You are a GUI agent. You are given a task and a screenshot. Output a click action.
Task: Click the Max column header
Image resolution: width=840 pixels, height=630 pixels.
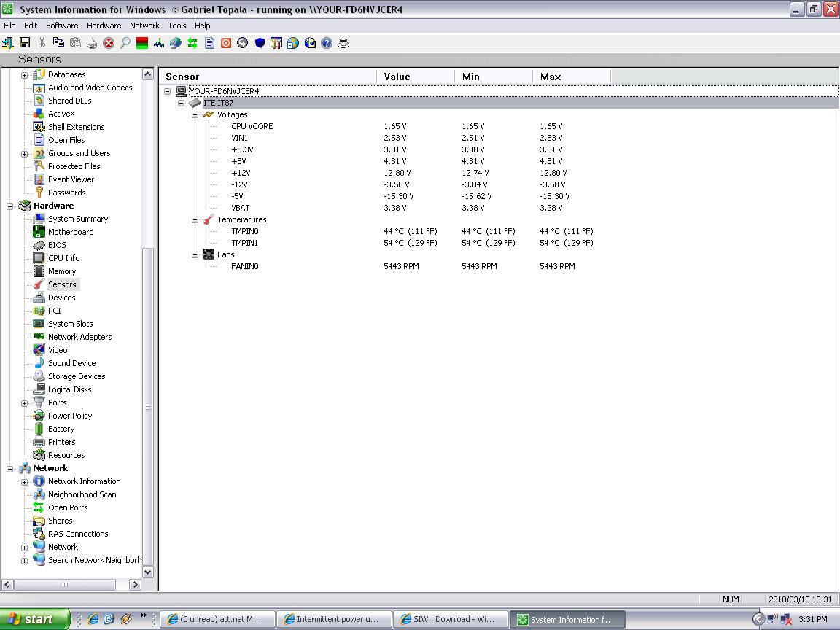(572, 77)
